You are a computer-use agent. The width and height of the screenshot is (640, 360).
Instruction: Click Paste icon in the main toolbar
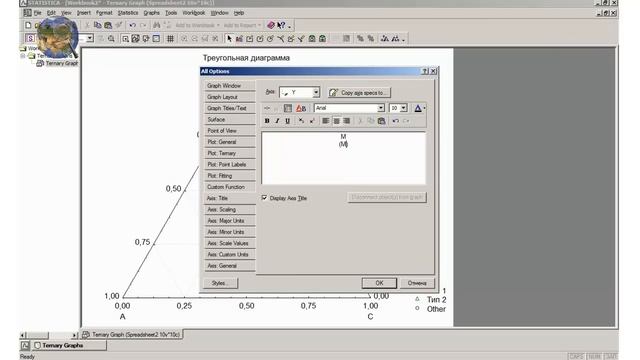tap(108, 25)
